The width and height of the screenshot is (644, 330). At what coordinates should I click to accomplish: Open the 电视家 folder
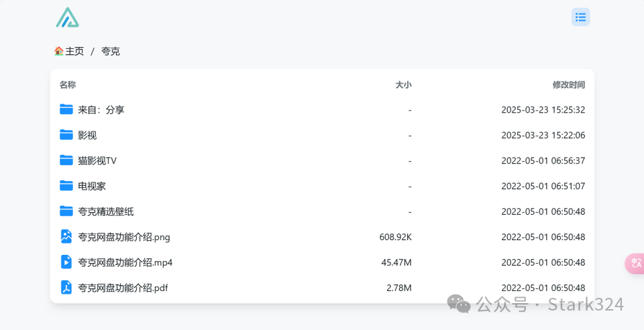point(92,186)
